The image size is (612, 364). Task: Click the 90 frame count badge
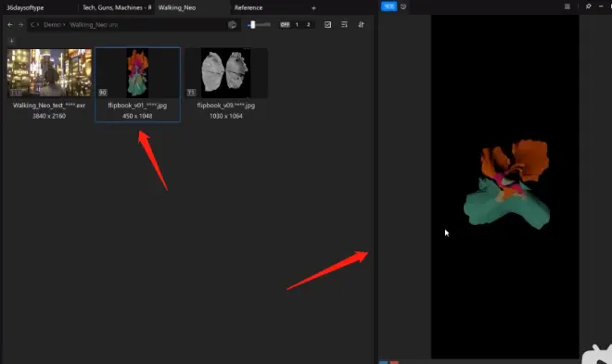pyautogui.click(x=103, y=93)
